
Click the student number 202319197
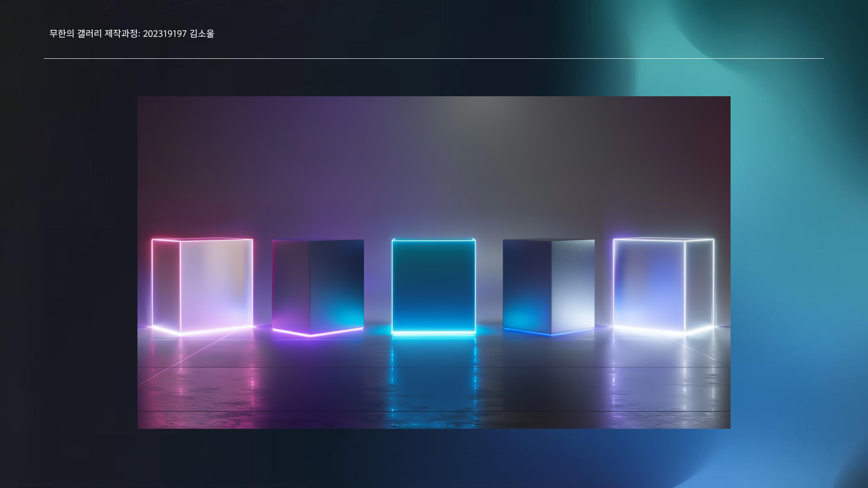pos(165,34)
